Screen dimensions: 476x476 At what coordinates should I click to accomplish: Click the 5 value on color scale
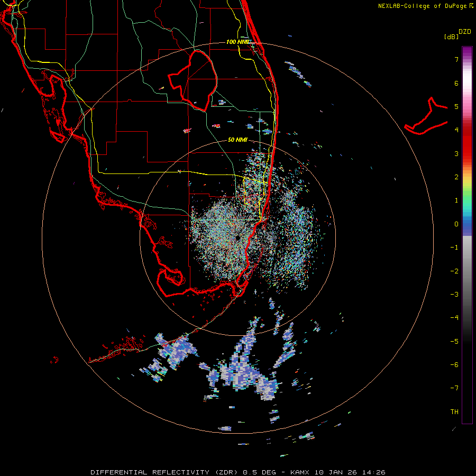pyautogui.click(x=456, y=106)
